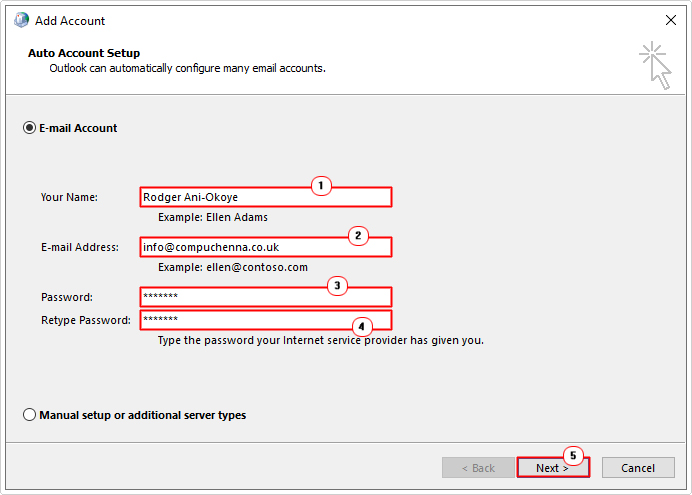Click the disabled Back button
The image size is (692, 495).
(x=478, y=468)
